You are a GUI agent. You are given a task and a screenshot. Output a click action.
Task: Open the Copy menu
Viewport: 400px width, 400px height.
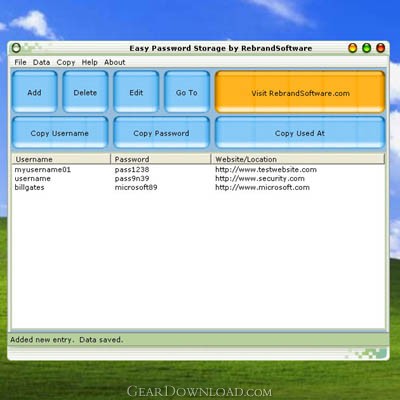(x=66, y=62)
